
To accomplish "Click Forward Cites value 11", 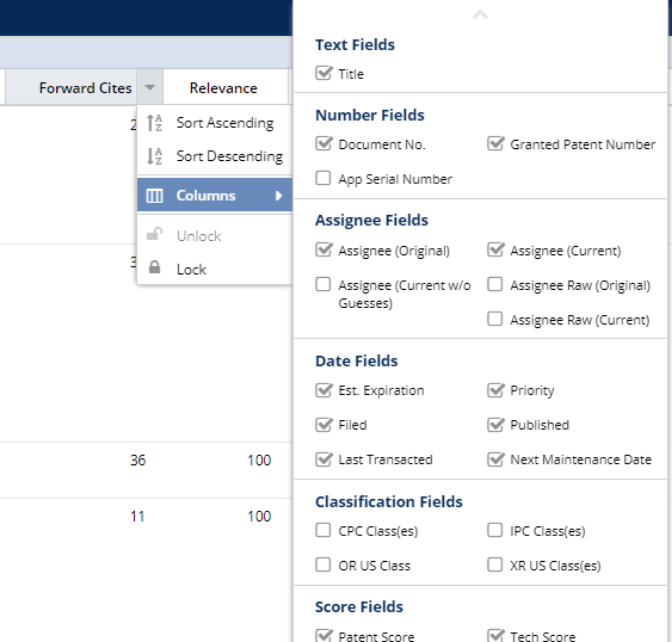I will click(137, 516).
